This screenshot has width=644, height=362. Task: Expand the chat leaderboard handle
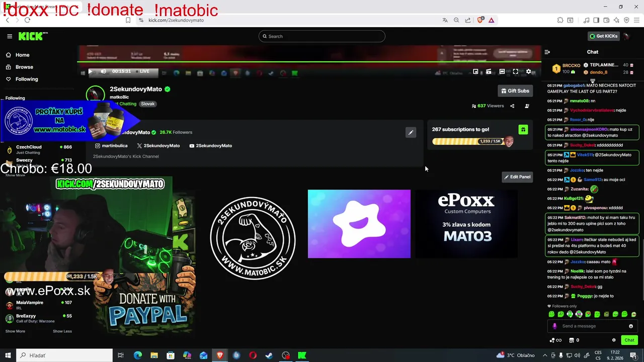pos(593,80)
